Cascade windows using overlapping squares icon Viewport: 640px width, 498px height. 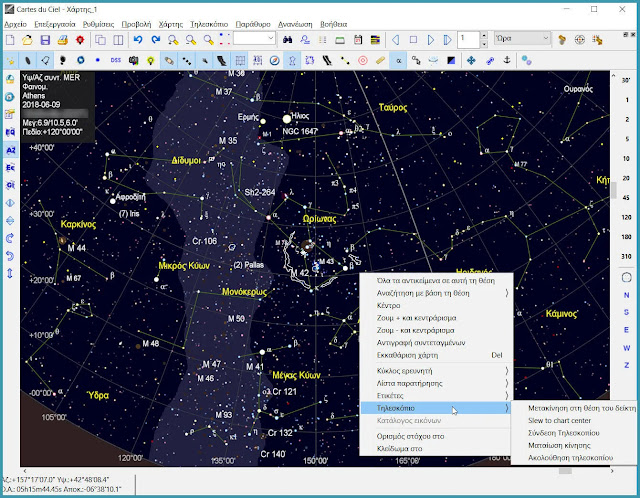coord(100,40)
